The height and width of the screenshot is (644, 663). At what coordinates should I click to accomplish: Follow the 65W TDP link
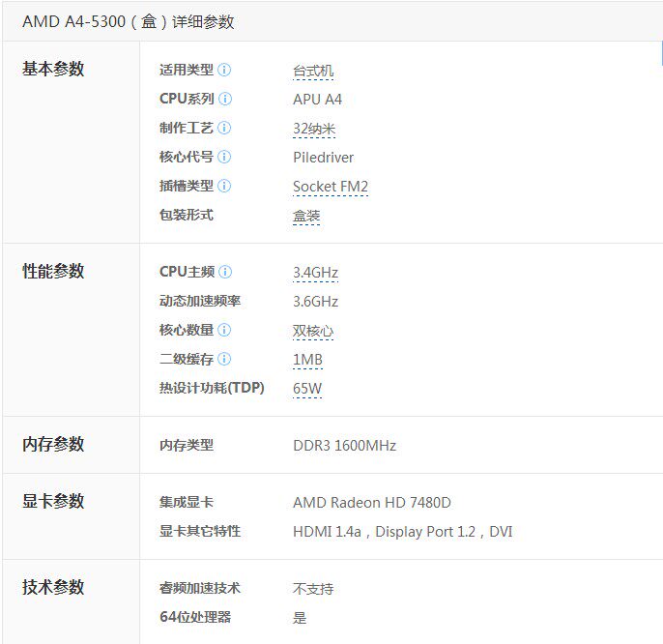307,389
